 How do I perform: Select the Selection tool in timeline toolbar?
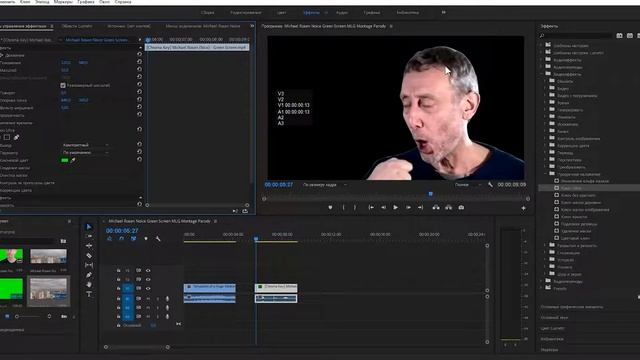[x=89, y=227]
